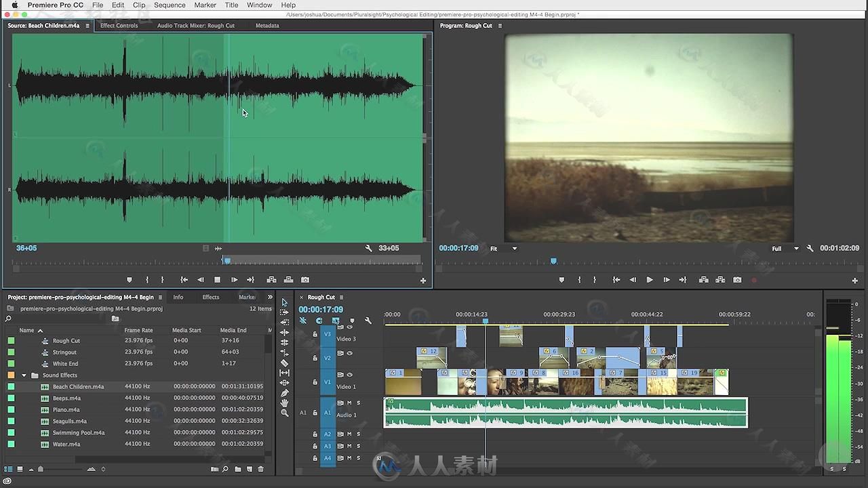Toggle V1 track targeting
This screenshot has width=868, height=488.
[x=328, y=382]
